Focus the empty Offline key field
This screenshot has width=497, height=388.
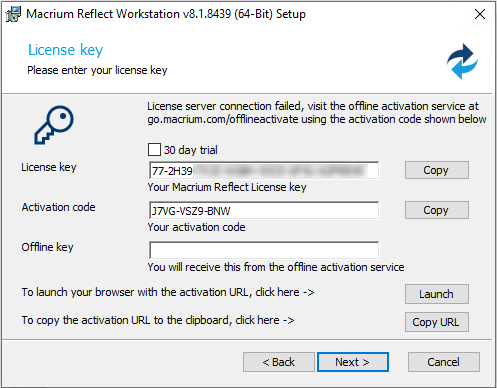[264, 250]
